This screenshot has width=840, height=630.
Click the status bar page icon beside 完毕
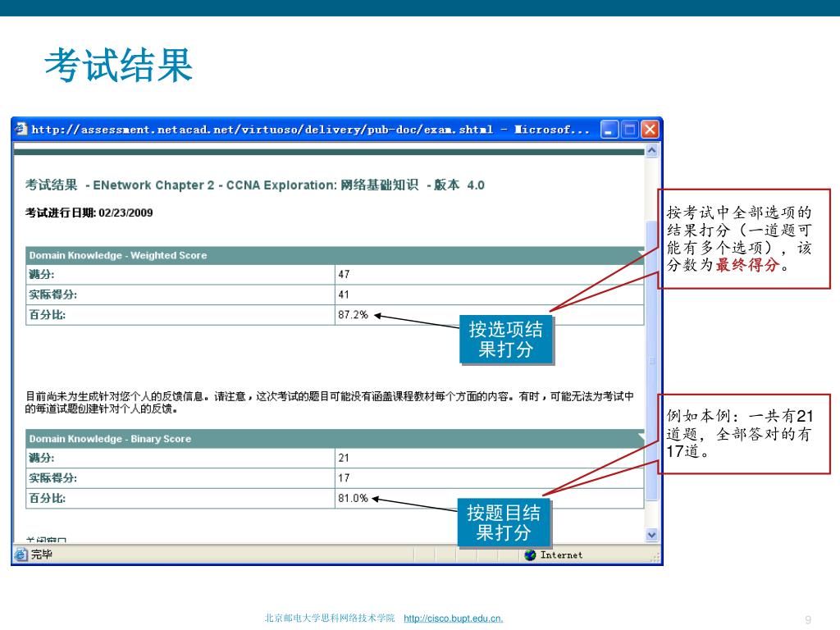coord(21,555)
